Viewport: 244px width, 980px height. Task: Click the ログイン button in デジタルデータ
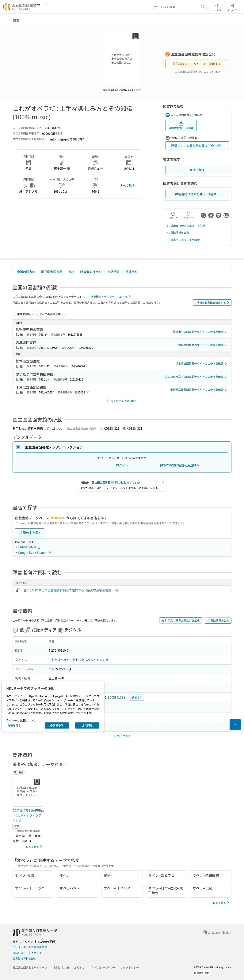[x=122, y=465]
